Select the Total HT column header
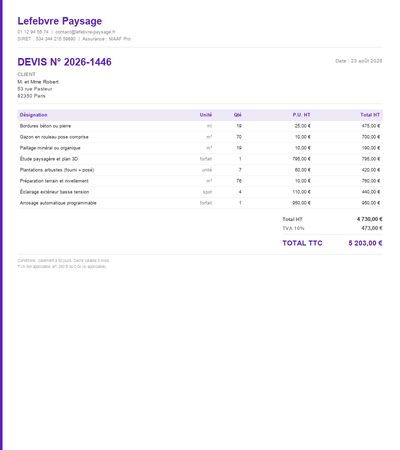400x450 pixels. [x=370, y=115]
